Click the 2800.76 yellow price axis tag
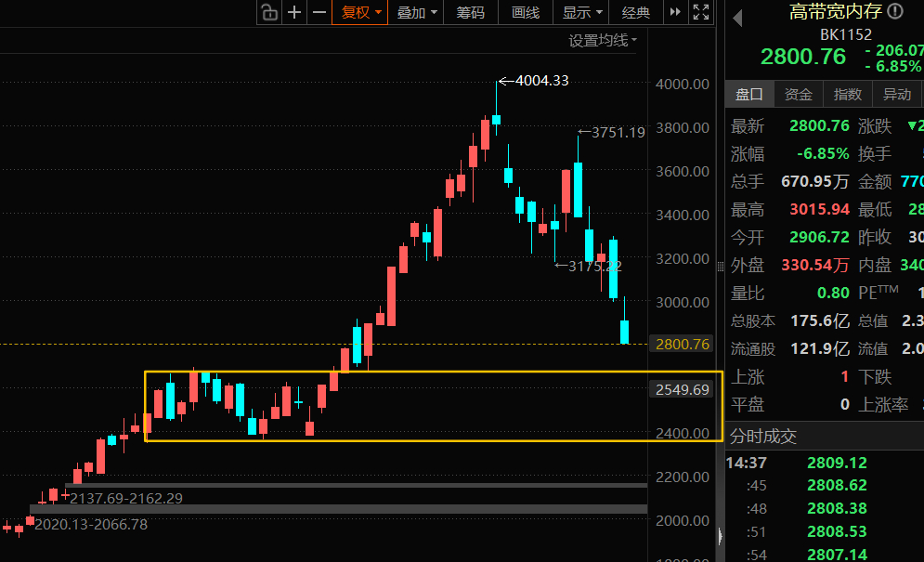This screenshot has height=562, width=924. (682, 344)
